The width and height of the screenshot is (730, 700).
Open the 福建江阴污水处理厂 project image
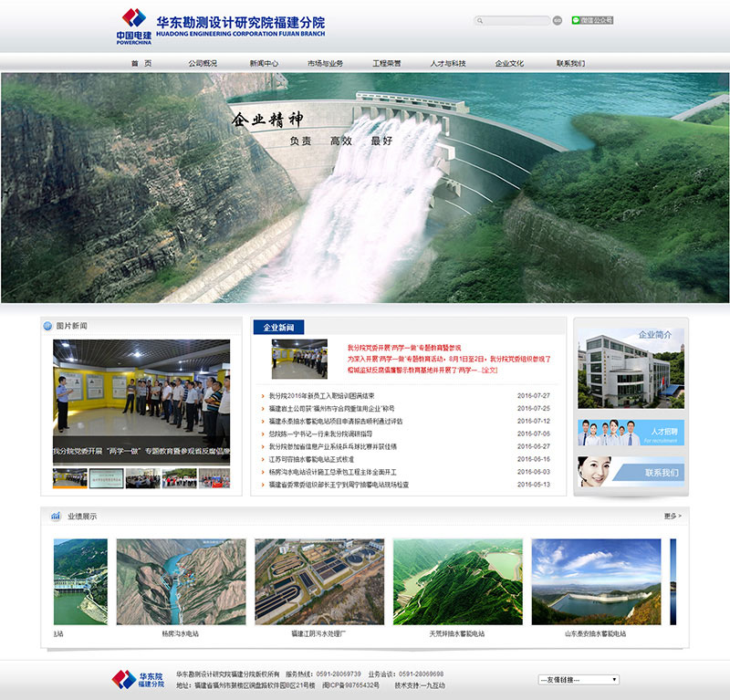tap(318, 581)
